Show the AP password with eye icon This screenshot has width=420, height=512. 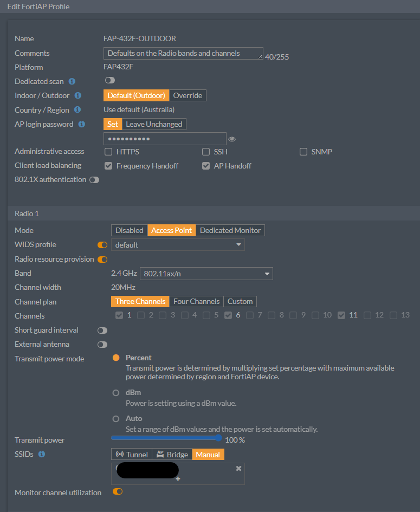(x=232, y=139)
